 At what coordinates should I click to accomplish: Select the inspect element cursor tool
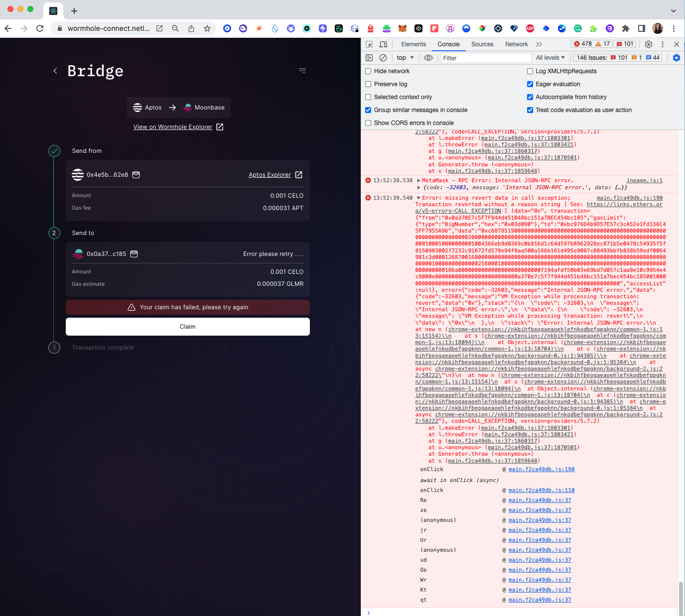click(369, 44)
